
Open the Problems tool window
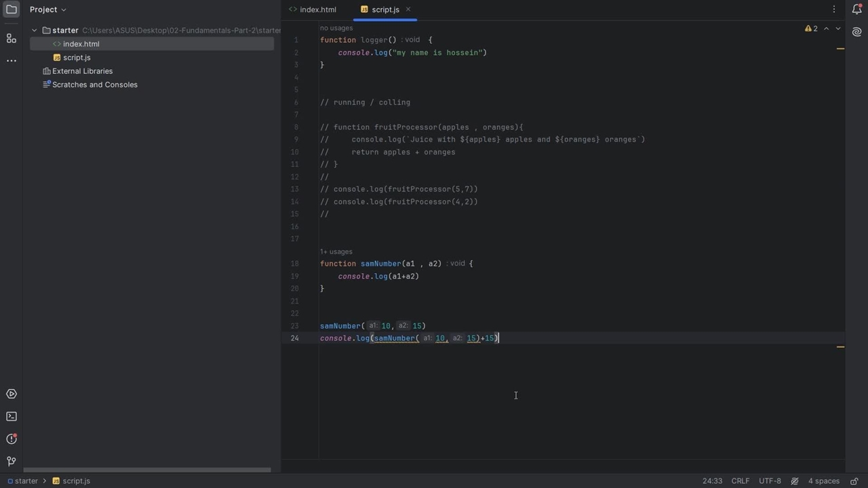point(12,439)
